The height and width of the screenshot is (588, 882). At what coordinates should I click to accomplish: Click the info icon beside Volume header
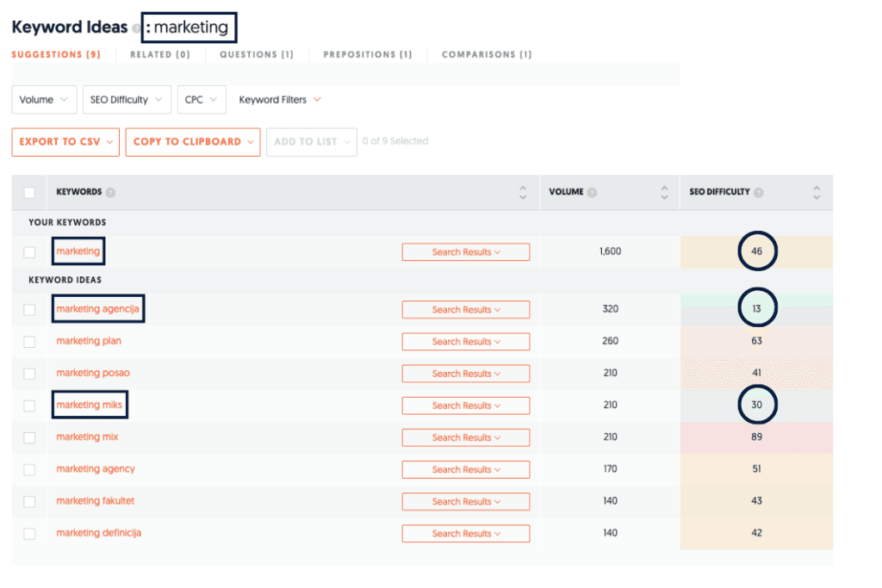pos(592,193)
